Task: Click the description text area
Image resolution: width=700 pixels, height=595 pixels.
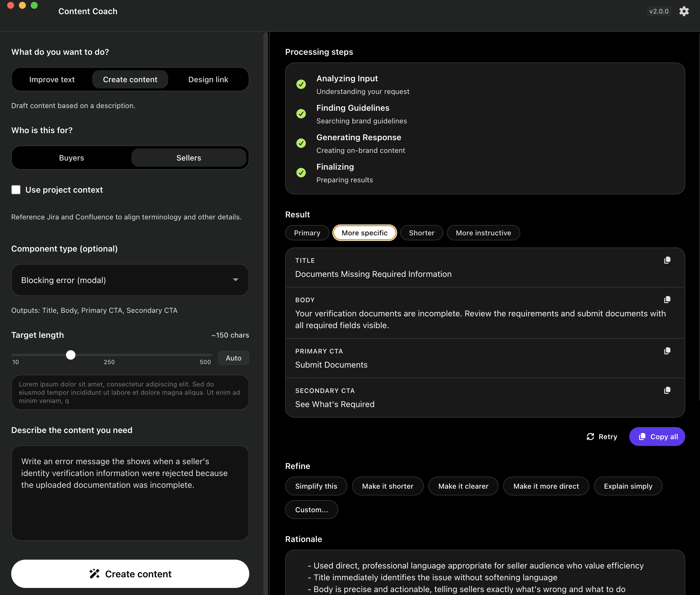Action: (x=130, y=493)
